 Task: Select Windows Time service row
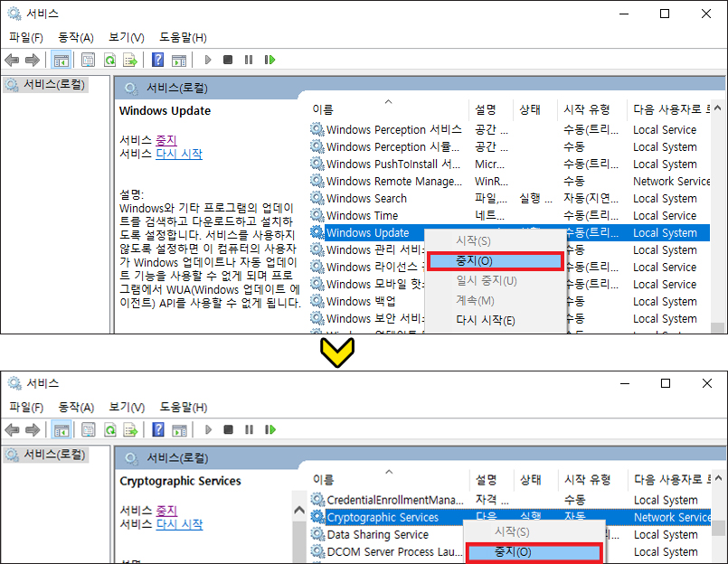point(510,215)
